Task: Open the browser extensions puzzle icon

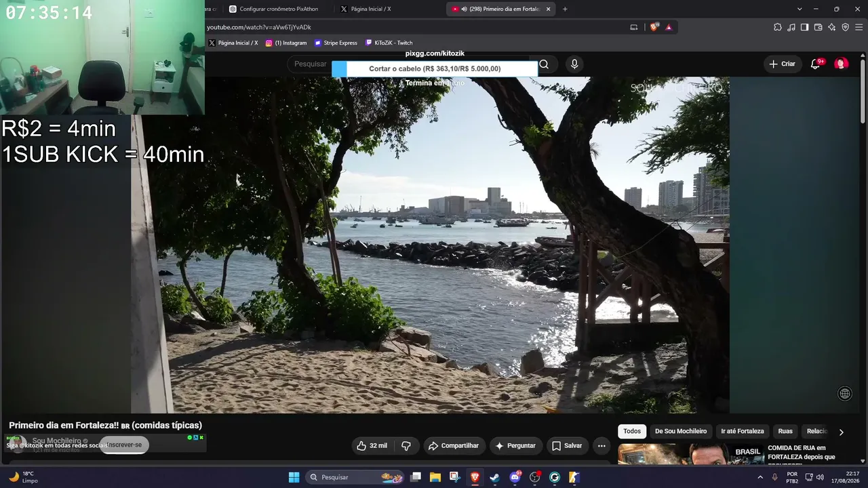Action: click(x=778, y=27)
